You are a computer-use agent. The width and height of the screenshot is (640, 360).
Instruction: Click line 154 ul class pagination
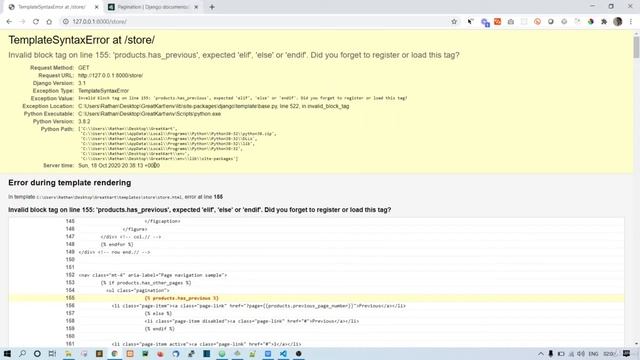click(x=138, y=291)
